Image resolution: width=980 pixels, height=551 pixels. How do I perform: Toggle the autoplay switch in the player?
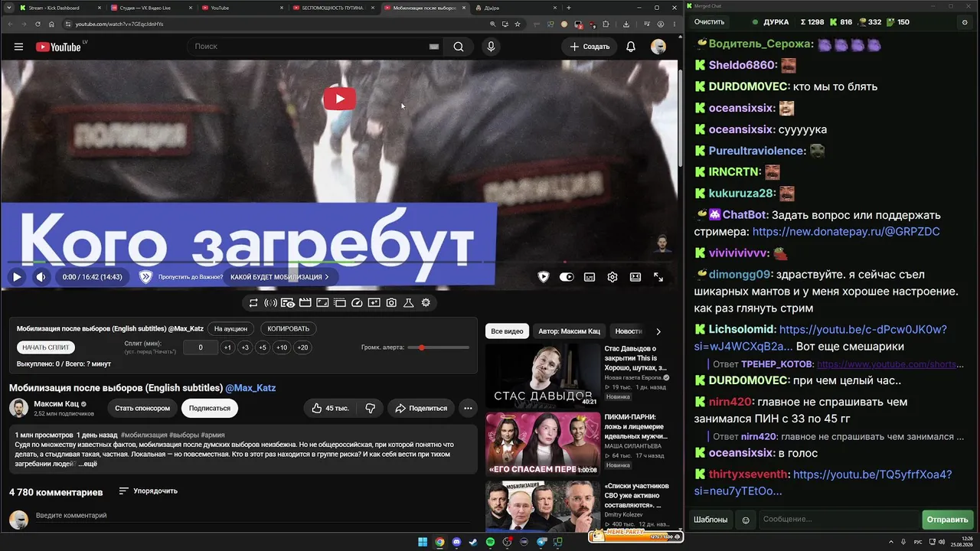point(567,277)
